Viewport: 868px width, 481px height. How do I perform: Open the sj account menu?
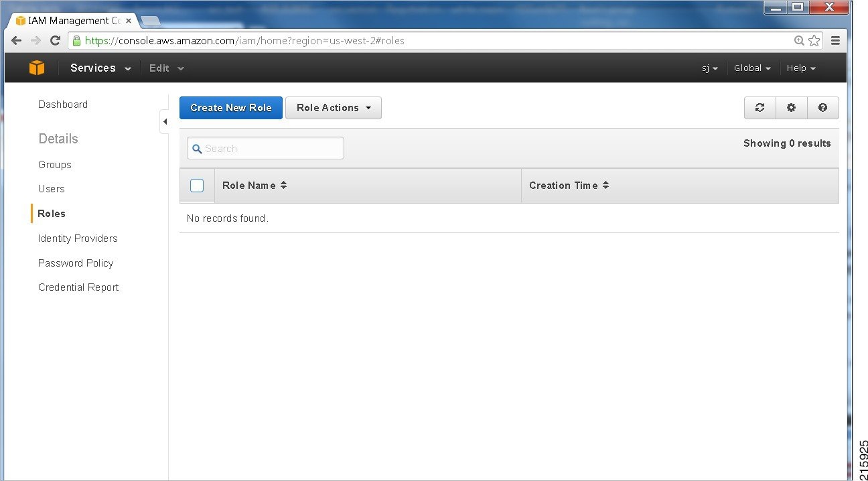tap(710, 68)
